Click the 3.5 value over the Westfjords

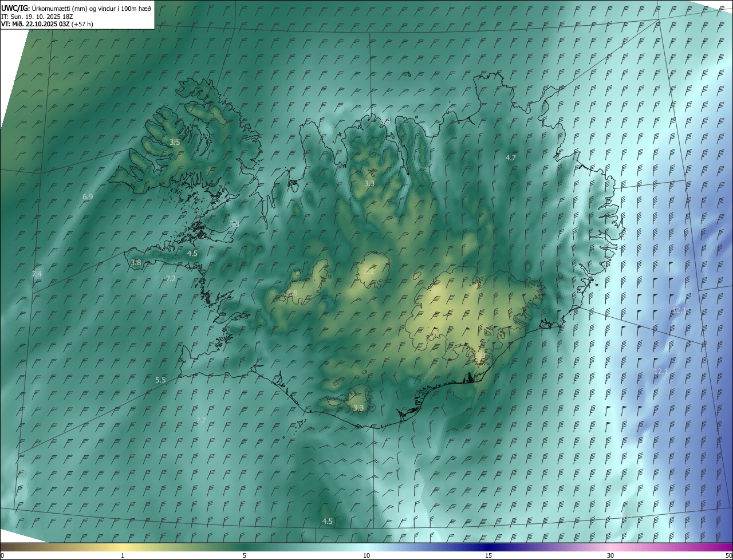(175, 142)
